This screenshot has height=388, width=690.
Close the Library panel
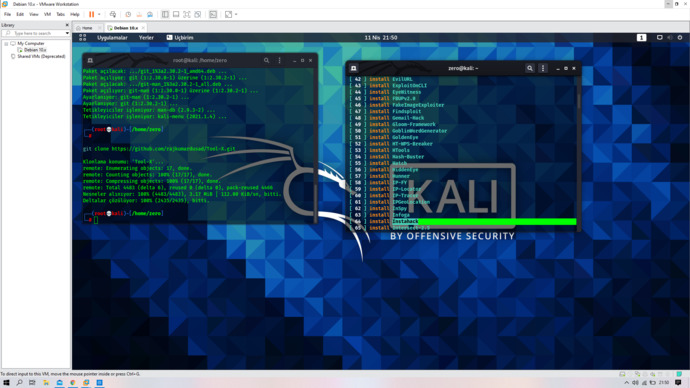click(67, 25)
